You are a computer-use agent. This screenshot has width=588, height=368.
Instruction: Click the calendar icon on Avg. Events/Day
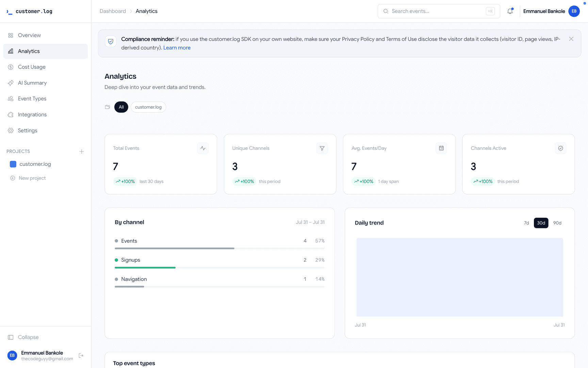[x=441, y=148]
